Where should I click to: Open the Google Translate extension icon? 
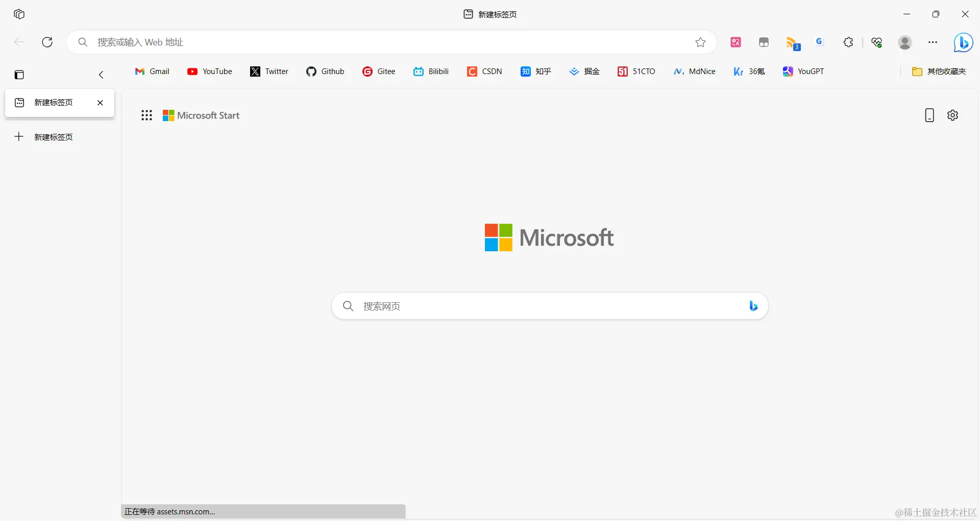(820, 42)
